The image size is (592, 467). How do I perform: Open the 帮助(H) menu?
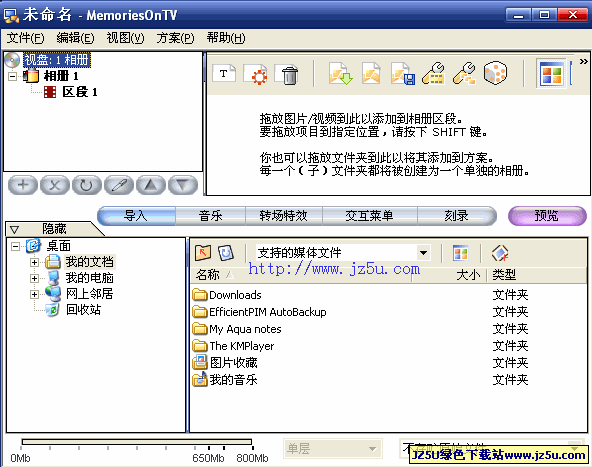[226, 38]
